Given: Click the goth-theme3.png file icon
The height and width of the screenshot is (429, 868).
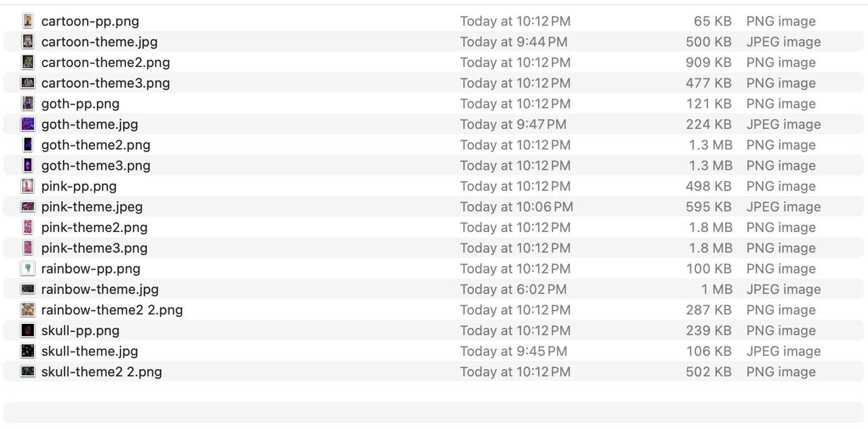Looking at the screenshot, I should (28, 166).
